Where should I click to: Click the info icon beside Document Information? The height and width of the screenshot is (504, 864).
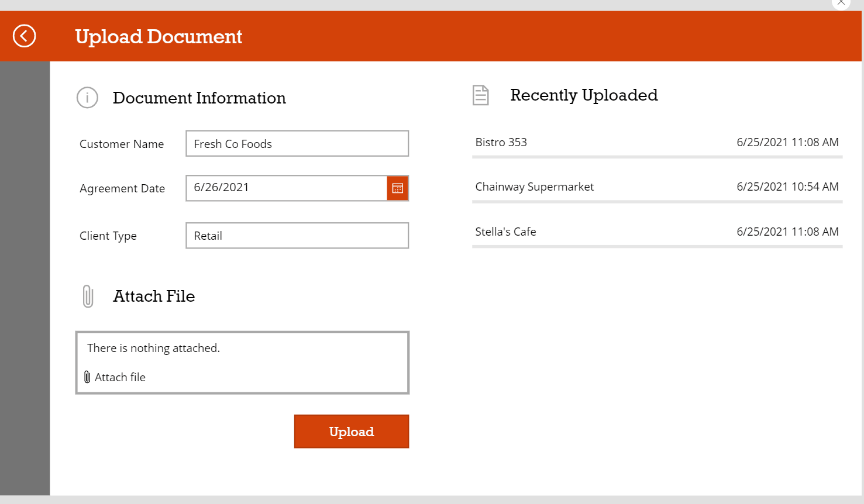click(x=87, y=98)
